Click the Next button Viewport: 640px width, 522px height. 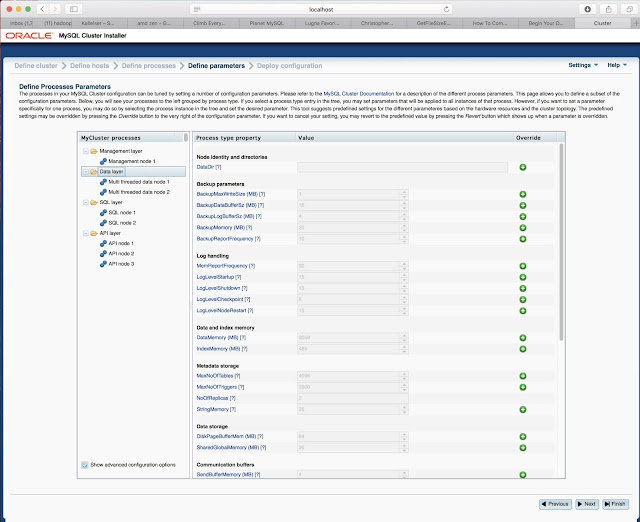coord(587,504)
